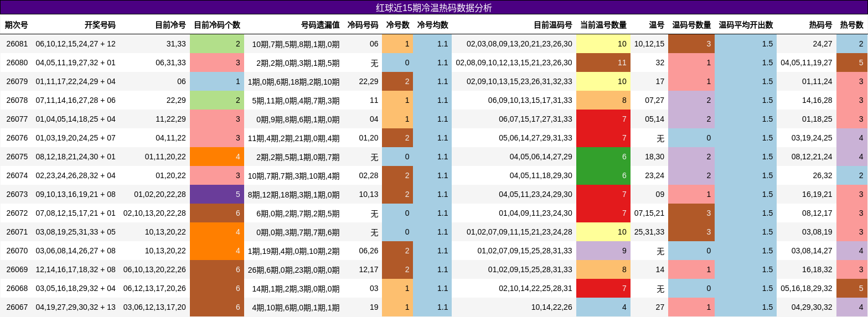Screen dimensions: 868x317
Task: Click the 期次号 column header
Action: click(16, 25)
